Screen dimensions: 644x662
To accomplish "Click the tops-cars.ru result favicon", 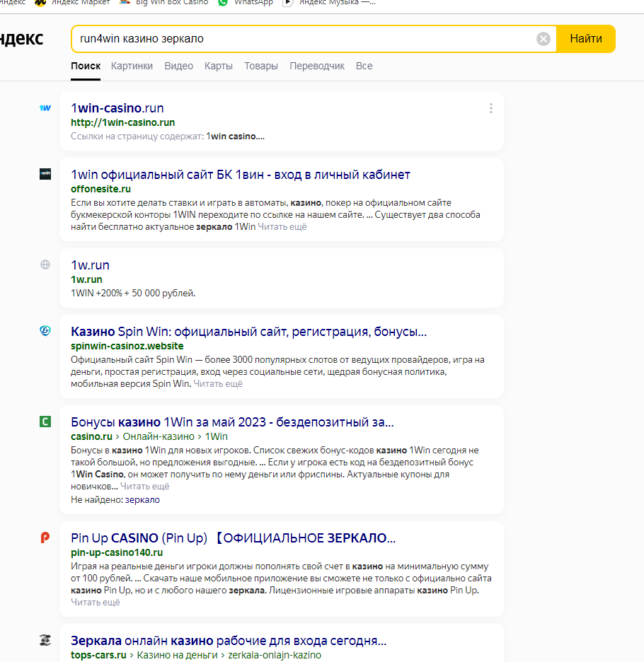I will point(45,641).
